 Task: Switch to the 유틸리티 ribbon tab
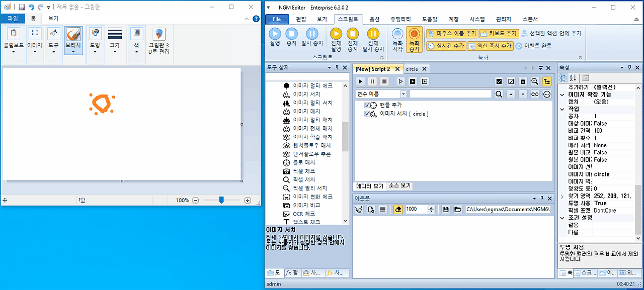[x=399, y=19]
